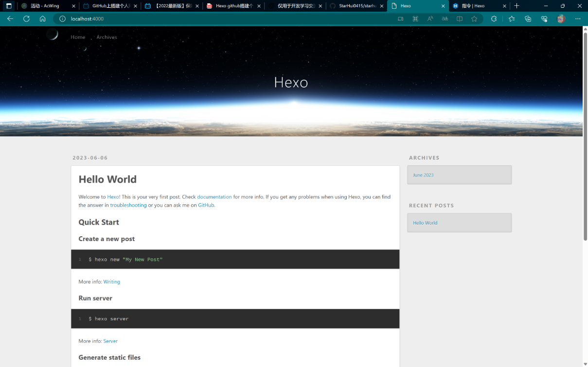Click the Generate static files heading
The width and height of the screenshot is (588, 367).
point(109,357)
